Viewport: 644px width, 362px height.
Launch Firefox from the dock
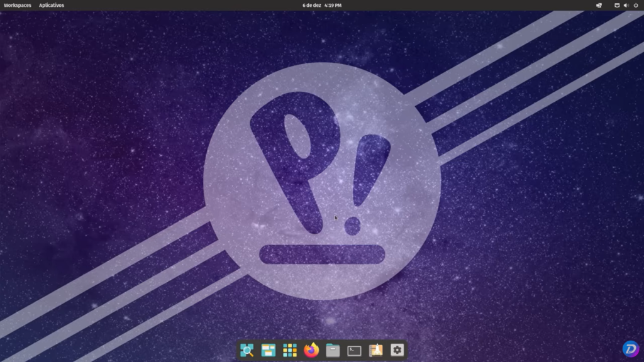(x=311, y=351)
